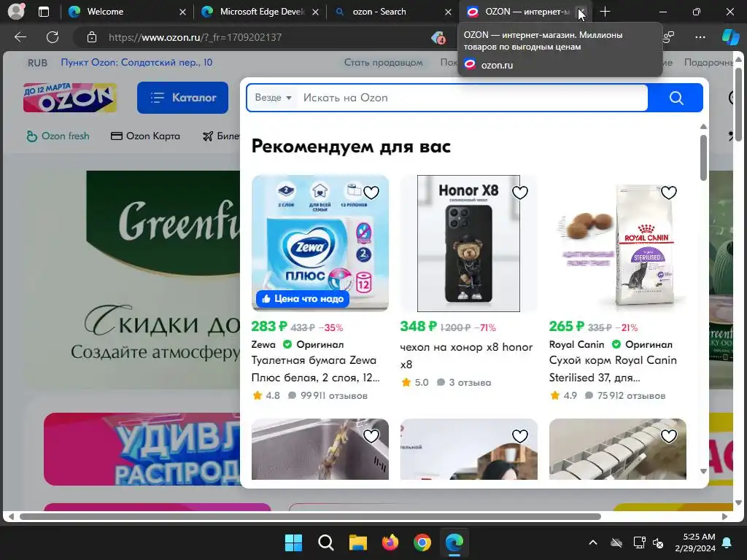Viewport: 747px width, 560px height.
Task: Click the 265 ₽ price
Action: coord(566,326)
